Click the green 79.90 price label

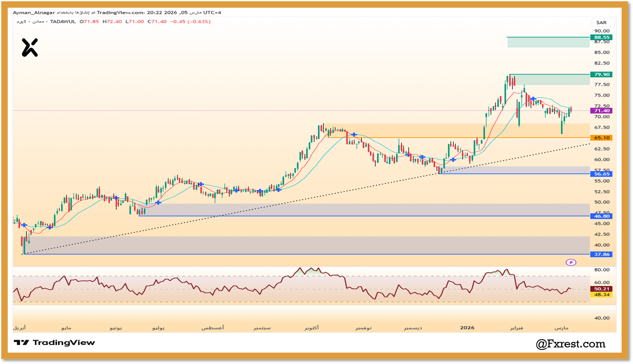click(x=601, y=75)
